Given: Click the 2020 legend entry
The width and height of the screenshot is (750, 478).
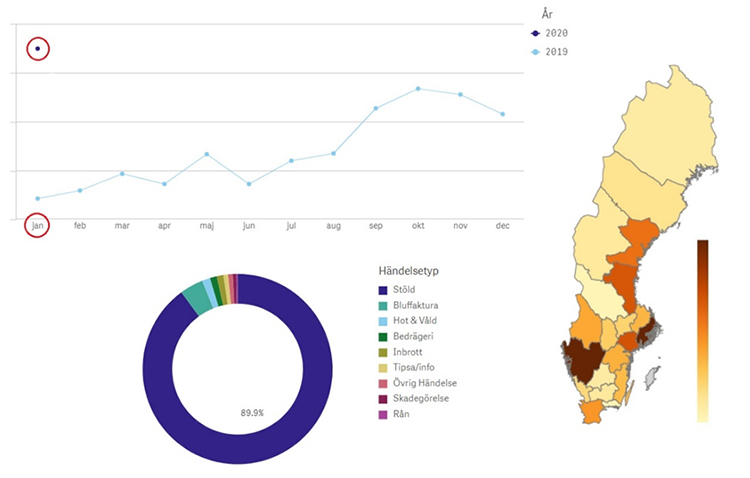Looking at the screenshot, I should tap(553, 33).
